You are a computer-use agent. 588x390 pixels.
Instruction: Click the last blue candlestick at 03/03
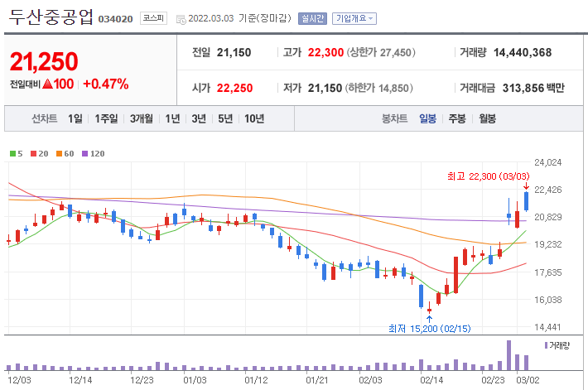[527, 201]
